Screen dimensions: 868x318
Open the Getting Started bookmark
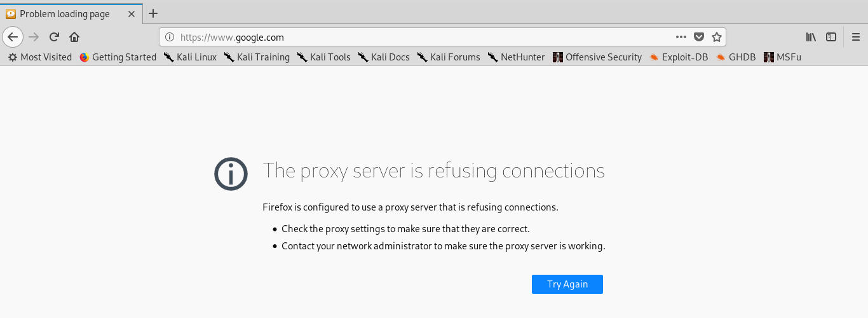coord(118,57)
